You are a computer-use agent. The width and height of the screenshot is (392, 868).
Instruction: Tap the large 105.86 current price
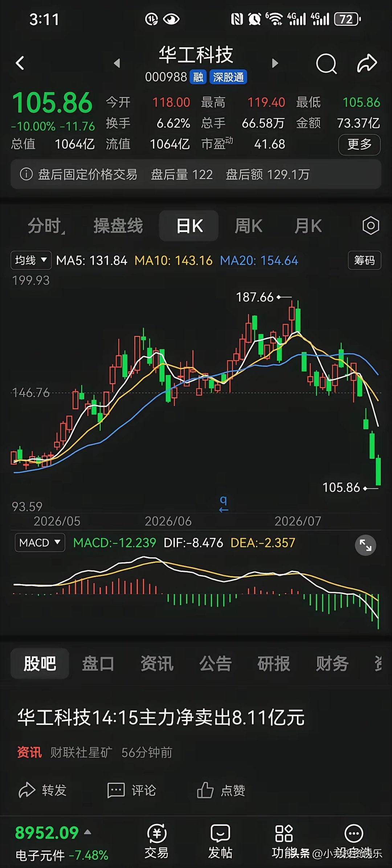52,102
